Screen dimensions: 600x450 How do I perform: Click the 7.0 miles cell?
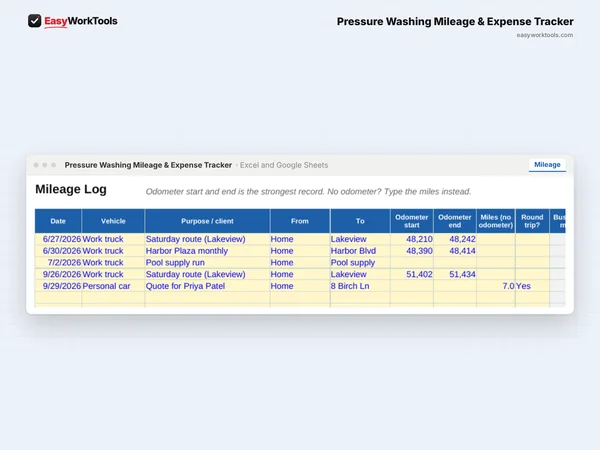496,286
